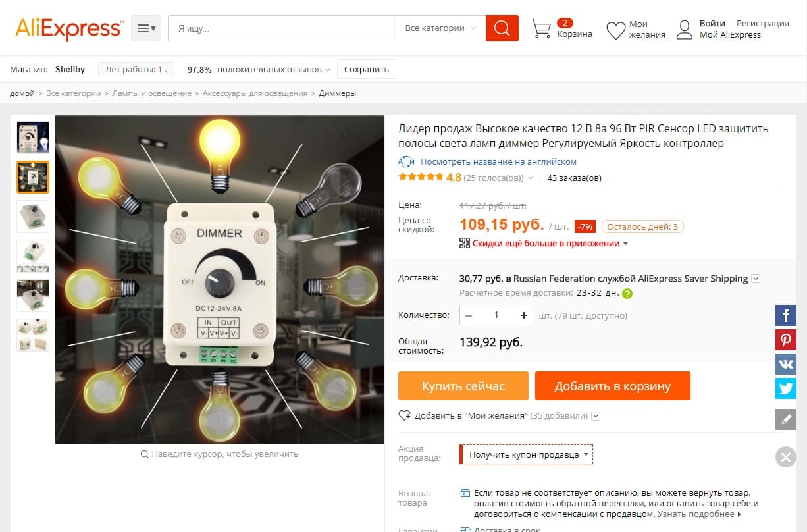Share product on Facebook

786,315
